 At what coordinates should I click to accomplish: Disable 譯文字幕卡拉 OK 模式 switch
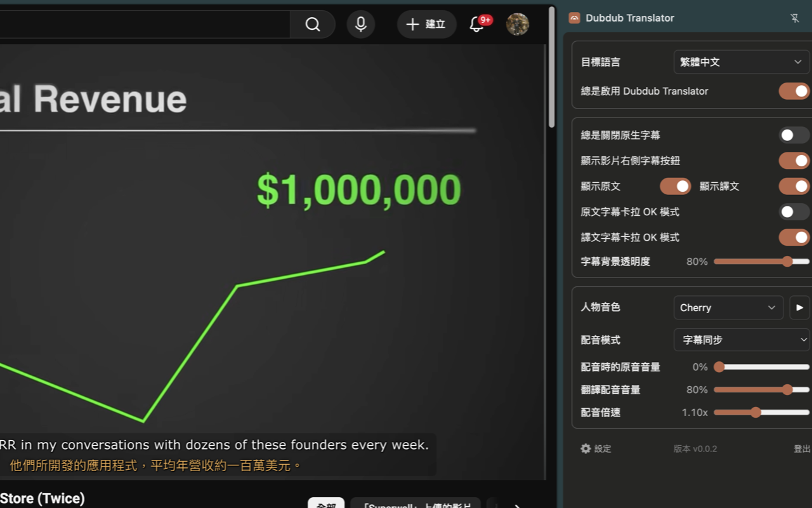click(x=794, y=237)
